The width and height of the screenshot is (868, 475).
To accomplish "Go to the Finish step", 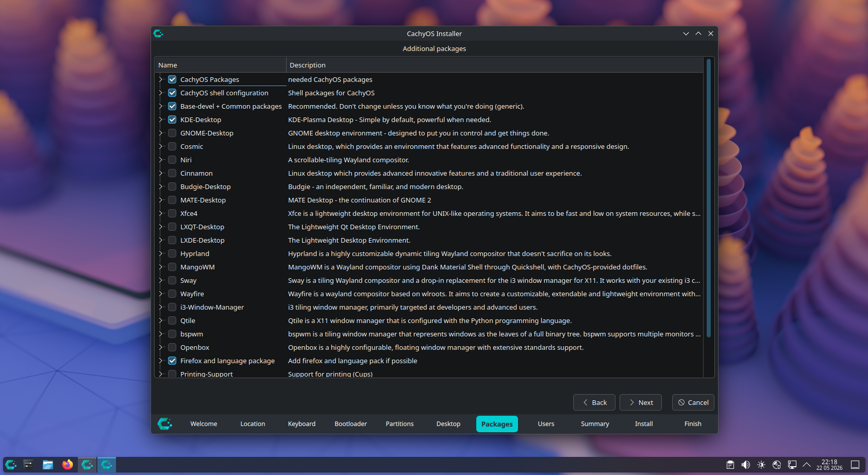I will 693,424.
